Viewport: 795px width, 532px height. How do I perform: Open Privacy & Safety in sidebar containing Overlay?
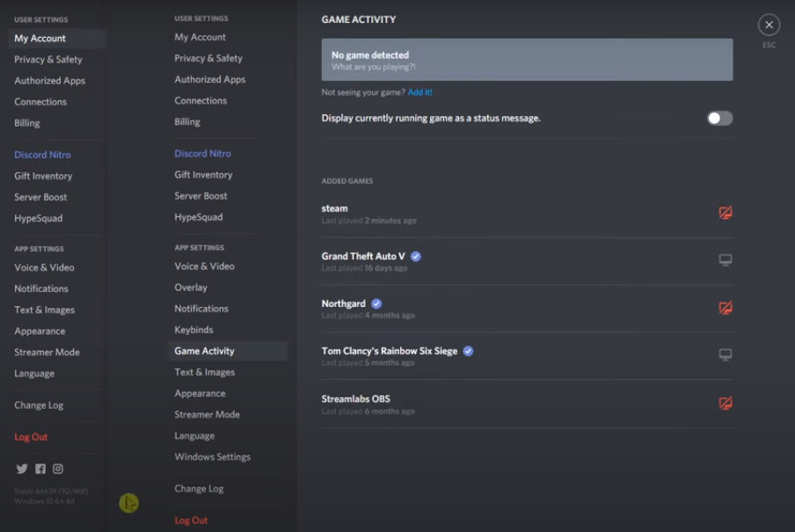(208, 58)
